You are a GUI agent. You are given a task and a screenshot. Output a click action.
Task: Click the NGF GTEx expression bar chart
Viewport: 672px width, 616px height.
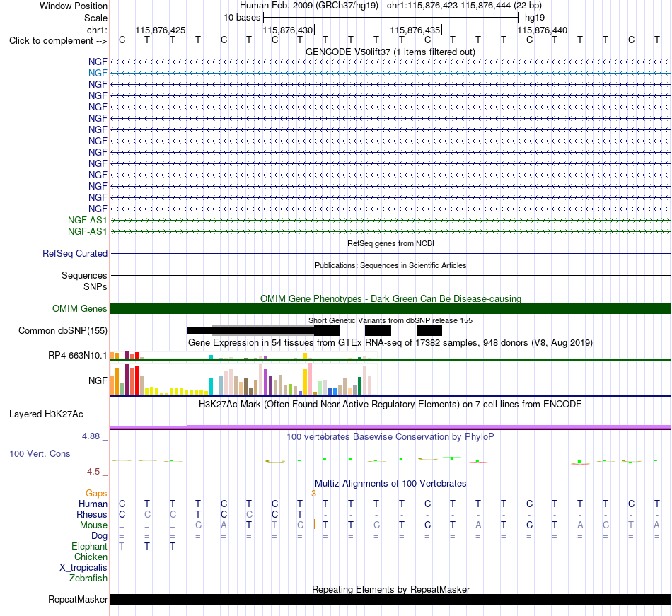pyautogui.click(x=243, y=378)
